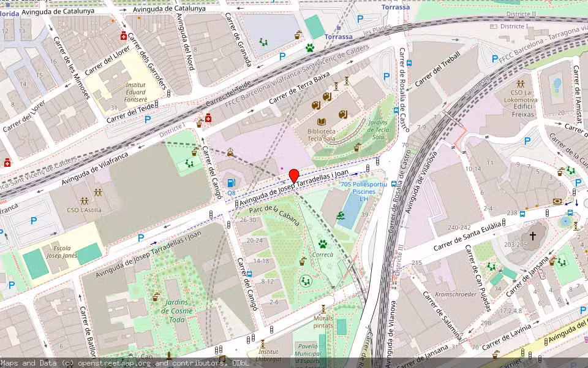Click the 'Carrer de Salamina' street label
Image resolution: width=588 pixels, height=368 pixels.
(442, 316)
